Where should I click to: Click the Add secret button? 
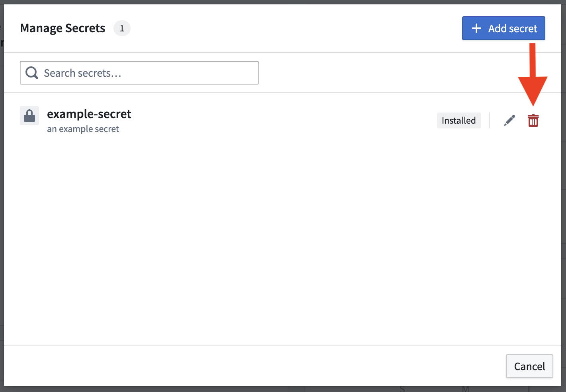point(504,28)
